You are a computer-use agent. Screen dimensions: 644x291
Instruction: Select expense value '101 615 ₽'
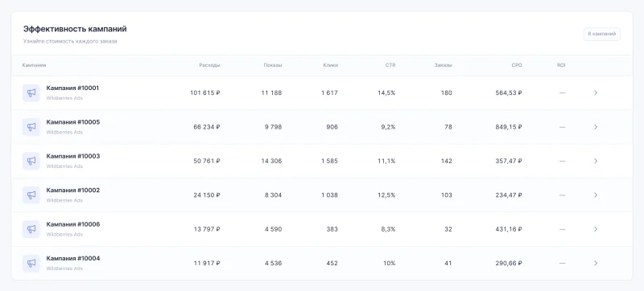pos(205,93)
